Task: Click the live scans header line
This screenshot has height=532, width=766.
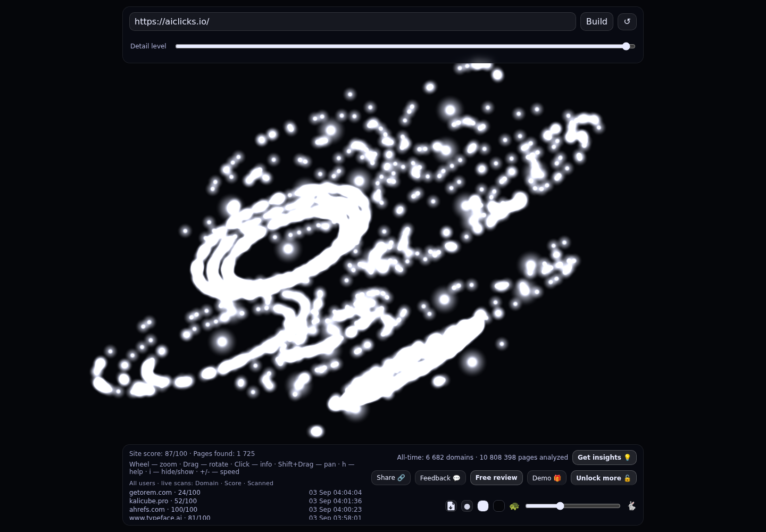Action: click(x=201, y=483)
